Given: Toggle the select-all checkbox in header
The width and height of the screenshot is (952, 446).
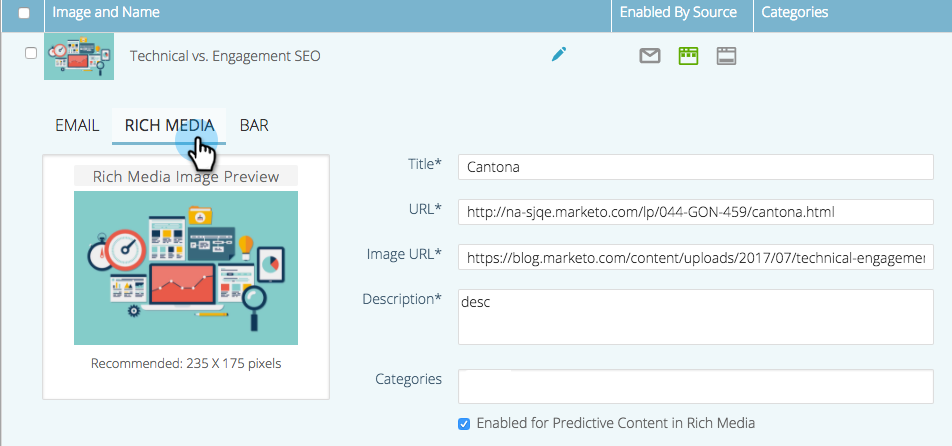Looking at the screenshot, I should [24, 13].
